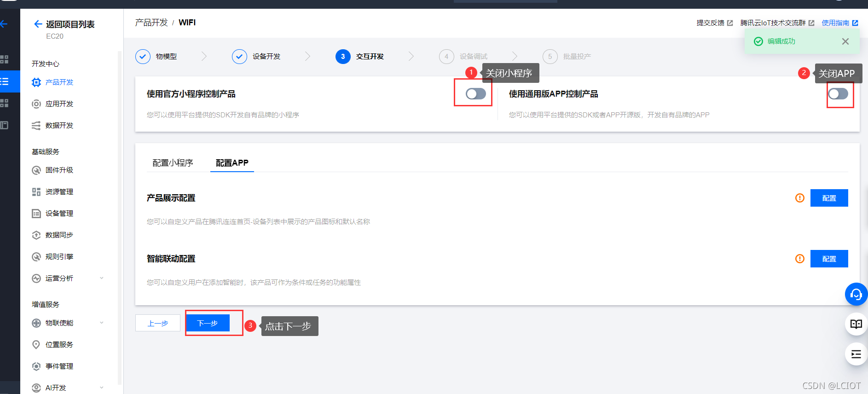
Task: Click the panel layout icon in dark rail
Action: 4,125
